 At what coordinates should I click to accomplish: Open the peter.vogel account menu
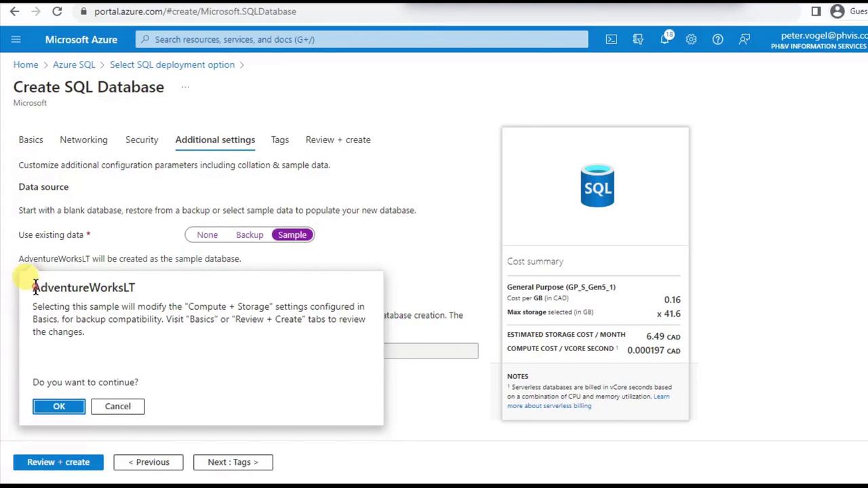[x=819, y=40]
